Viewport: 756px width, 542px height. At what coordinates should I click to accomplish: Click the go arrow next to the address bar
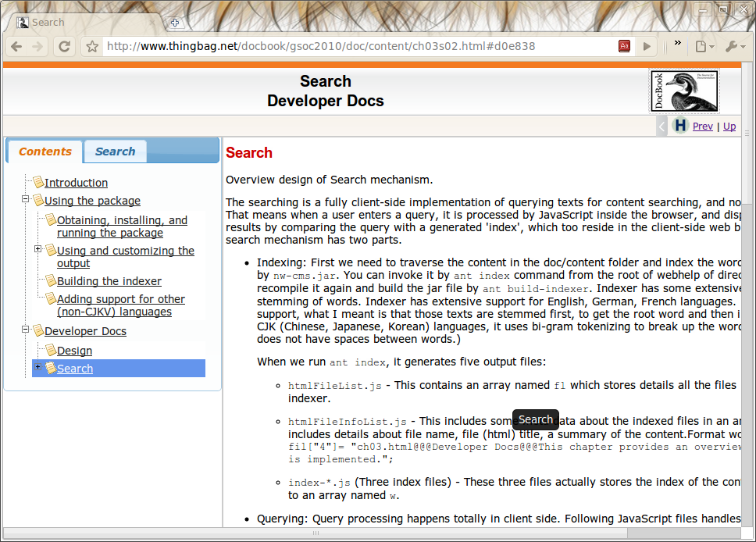point(647,46)
